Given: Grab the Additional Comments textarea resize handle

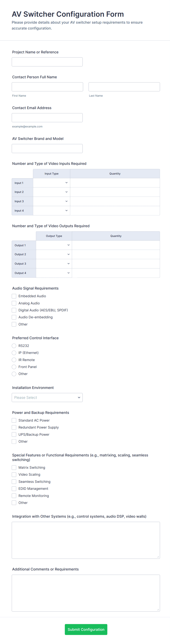Looking at the screenshot, I should coord(158,610).
